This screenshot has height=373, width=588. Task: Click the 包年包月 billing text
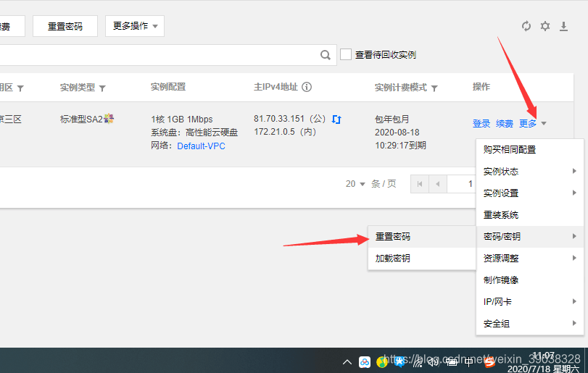(x=392, y=119)
